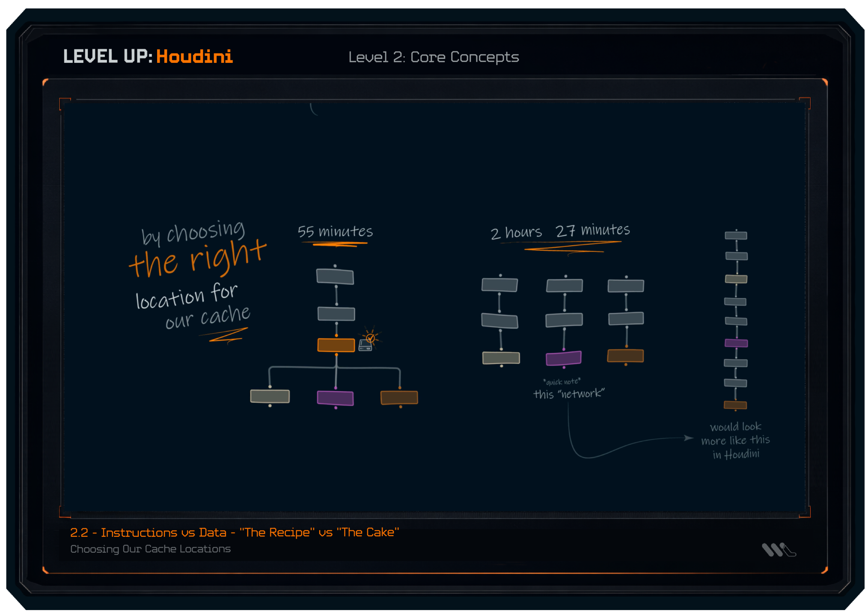Viewport: 868px width, 616px height.
Task: Click the disk drive cache icon
Action: coord(365,346)
